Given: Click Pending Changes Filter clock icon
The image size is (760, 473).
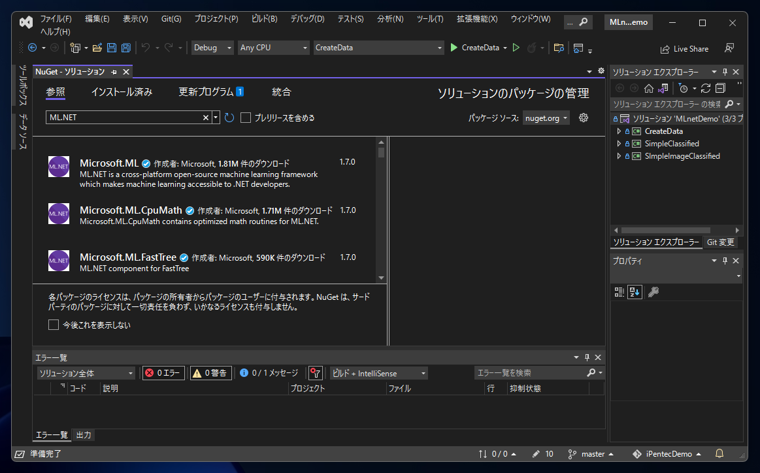Looking at the screenshot, I should (683, 88).
